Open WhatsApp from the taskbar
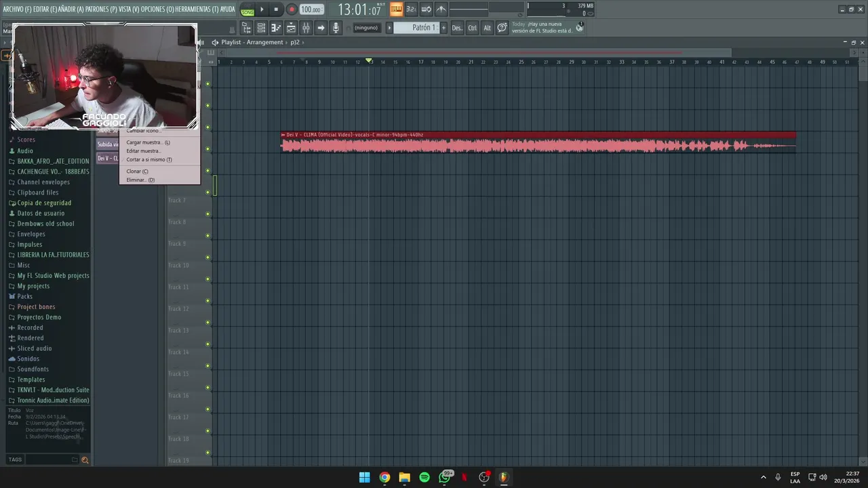This screenshot has width=868, height=488. pos(445,477)
